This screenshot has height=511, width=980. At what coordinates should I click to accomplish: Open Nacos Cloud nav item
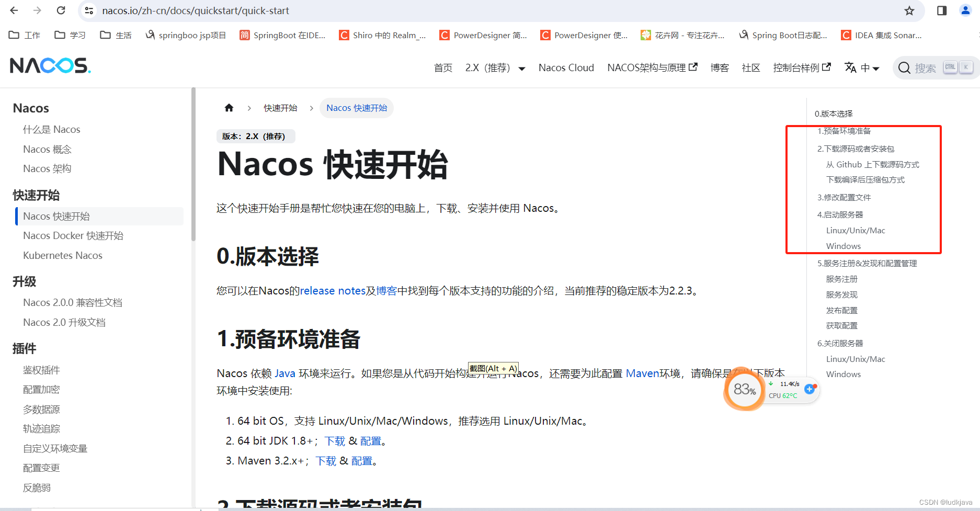click(566, 67)
